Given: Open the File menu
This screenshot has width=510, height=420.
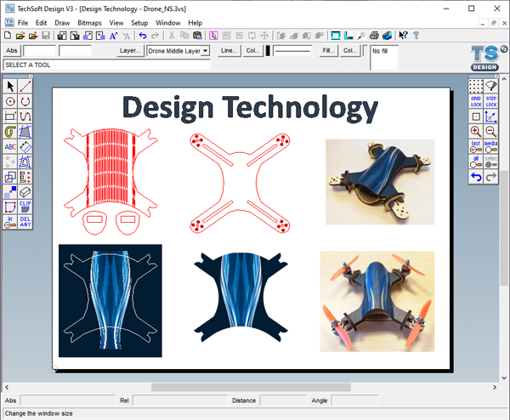Looking at the screenshot, I should click(x=23, y=23).
